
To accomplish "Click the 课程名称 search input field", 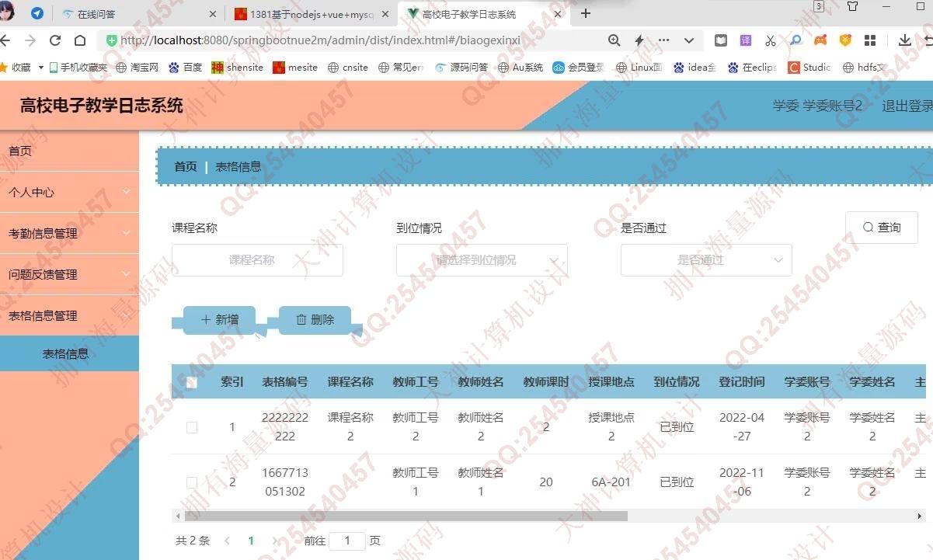I will point(257,260).
